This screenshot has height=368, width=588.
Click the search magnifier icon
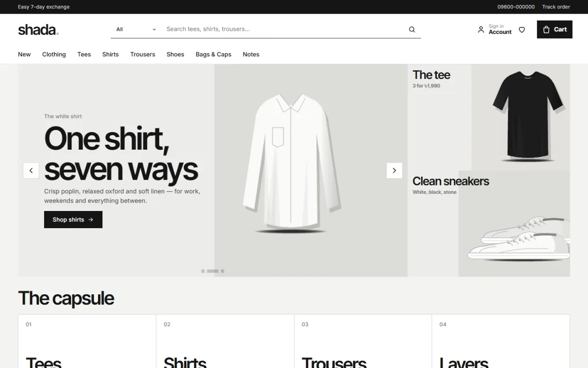(x=412, y=29)
